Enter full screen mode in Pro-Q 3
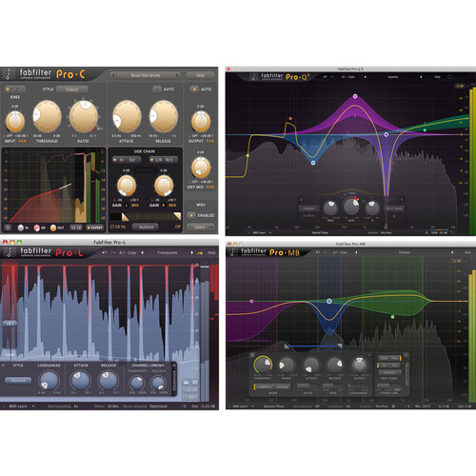Image resolution: width=476 pixels, height=476 pixels. click(449, 77)
